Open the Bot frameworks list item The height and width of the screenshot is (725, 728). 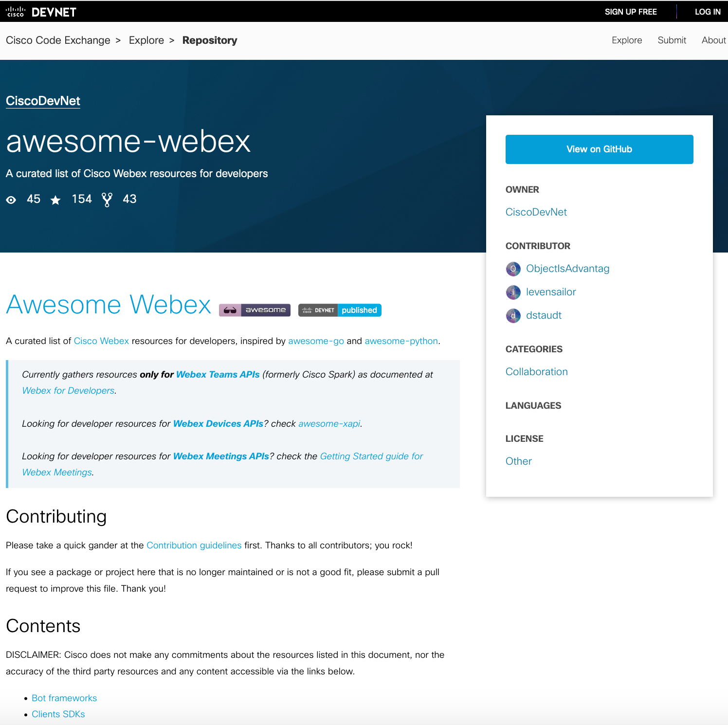64,698
